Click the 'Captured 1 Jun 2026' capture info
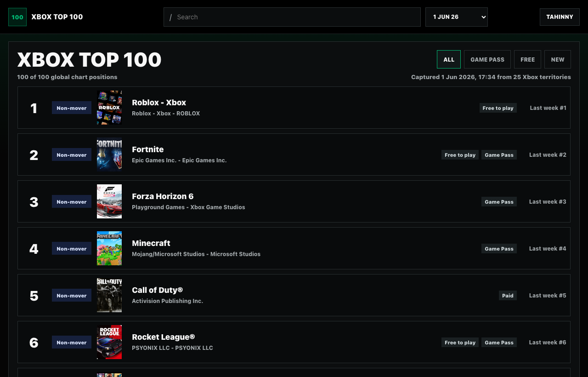The height and width of the screenshot is (377, 588). [x=491, y=77]
